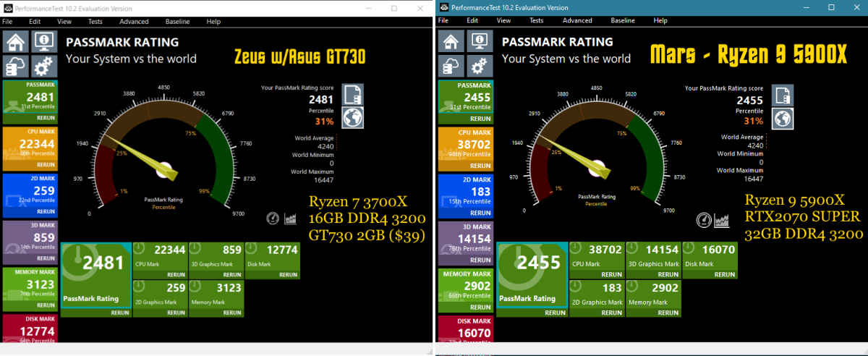Open system information monitor icon in left window

(x=44, y=41)
